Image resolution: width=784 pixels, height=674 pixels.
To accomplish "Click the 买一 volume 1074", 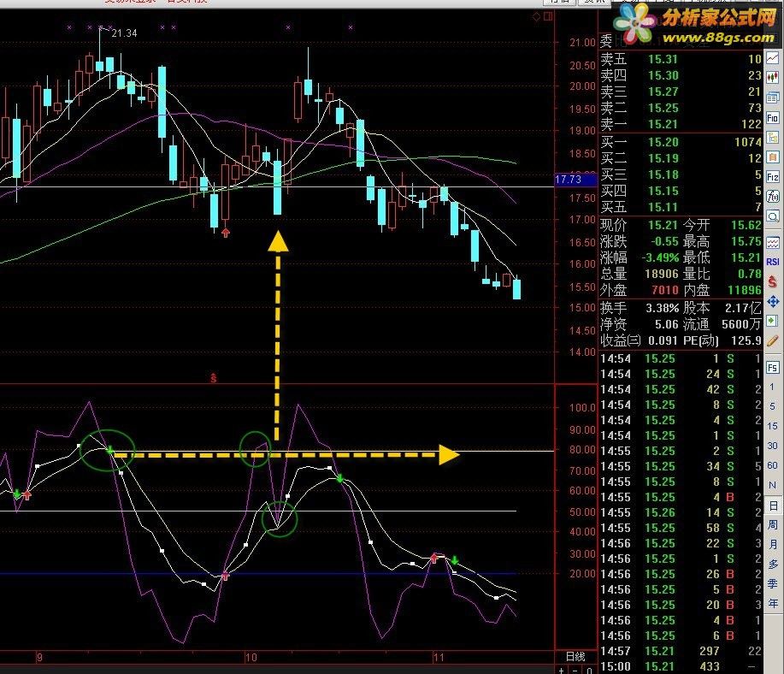I will pyautogui.click(x=747, y=142).
